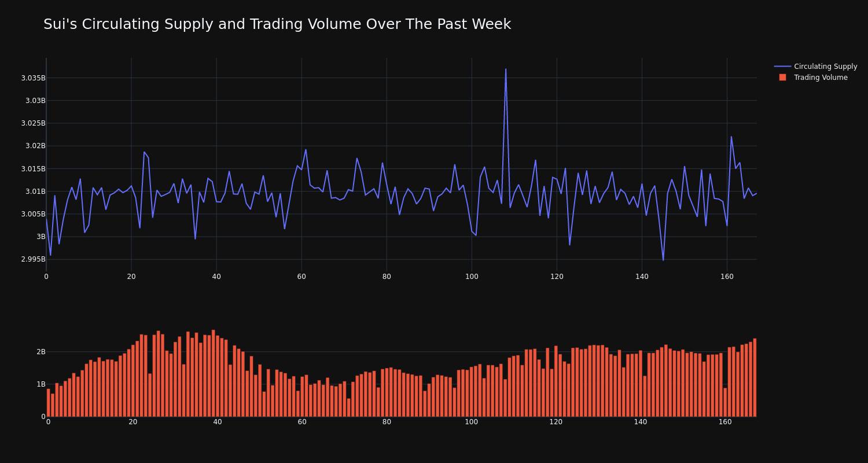Click the 1B label on volume chart
Image resolution: width=868 pixels, height=463 pixels.
pos(41,384)
